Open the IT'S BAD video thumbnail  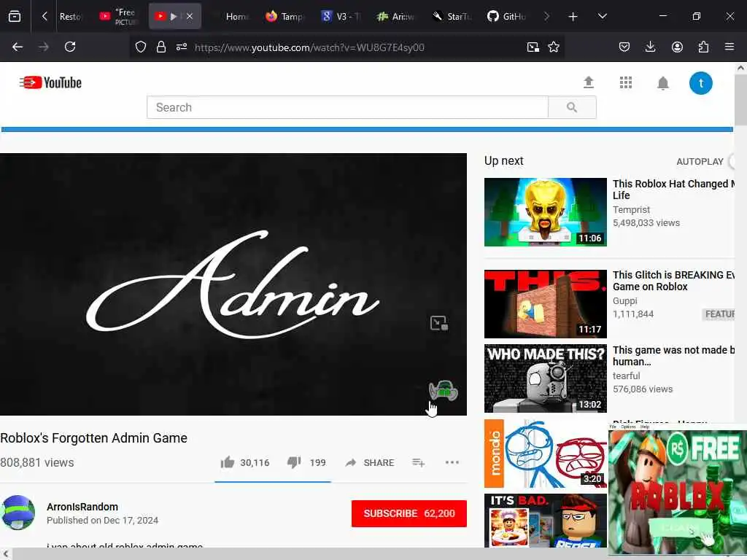(x=546, y=520)
